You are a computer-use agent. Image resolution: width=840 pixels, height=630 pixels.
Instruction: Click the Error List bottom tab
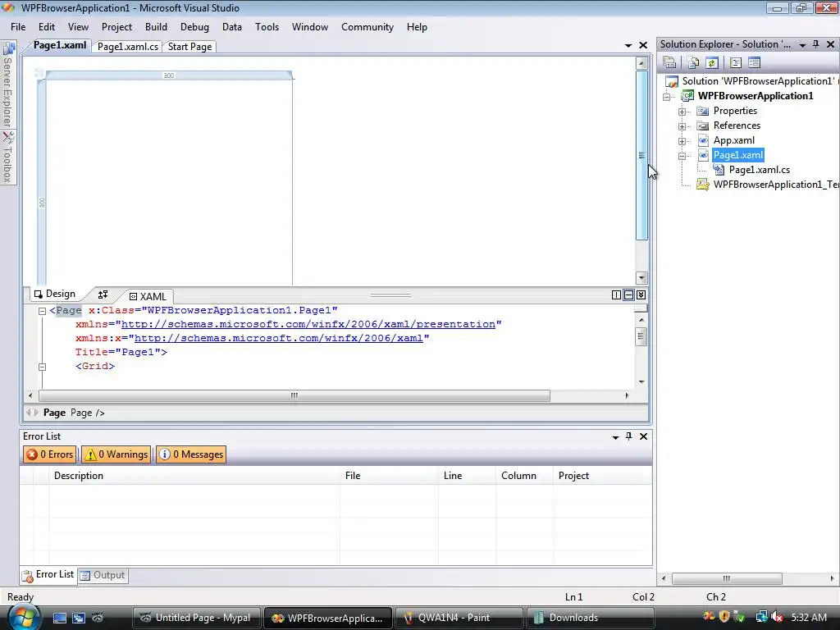coord(48,574)
